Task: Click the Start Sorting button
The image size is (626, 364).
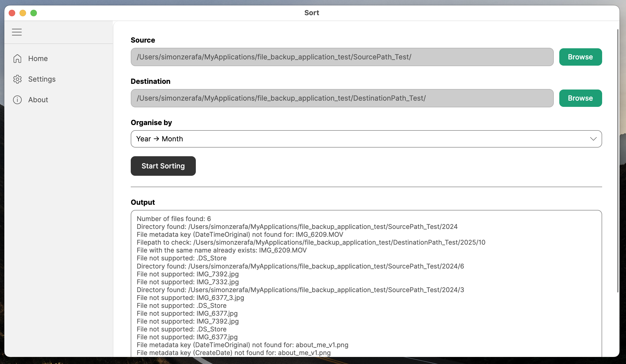Action: coord(163,166)
